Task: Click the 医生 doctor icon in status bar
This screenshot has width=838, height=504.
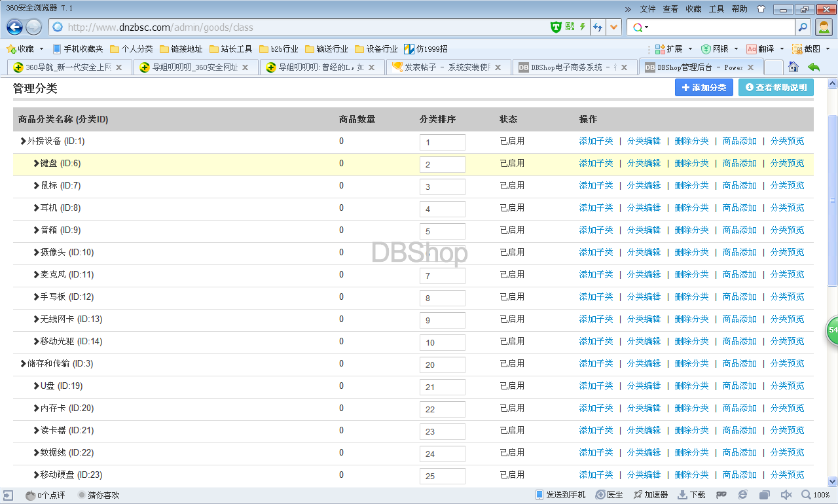Action: [609, 495]
